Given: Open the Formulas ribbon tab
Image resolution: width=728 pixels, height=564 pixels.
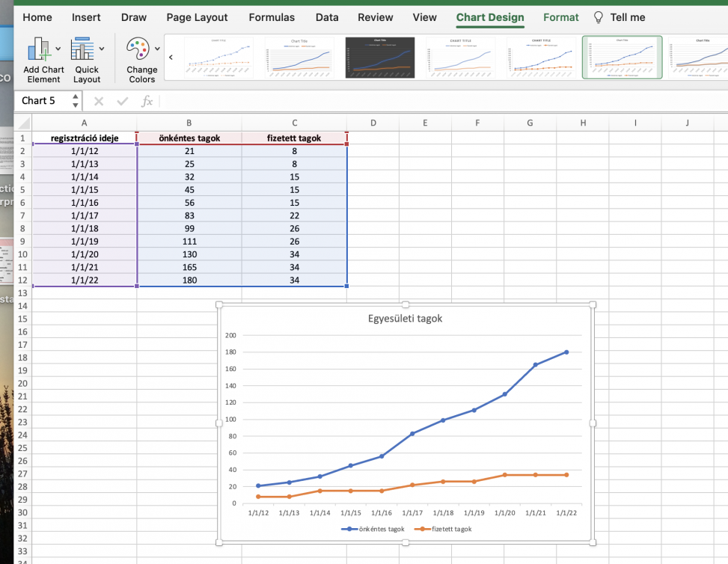Looking at the screenshot, I should pyautogui.click(x=272, y=17).
